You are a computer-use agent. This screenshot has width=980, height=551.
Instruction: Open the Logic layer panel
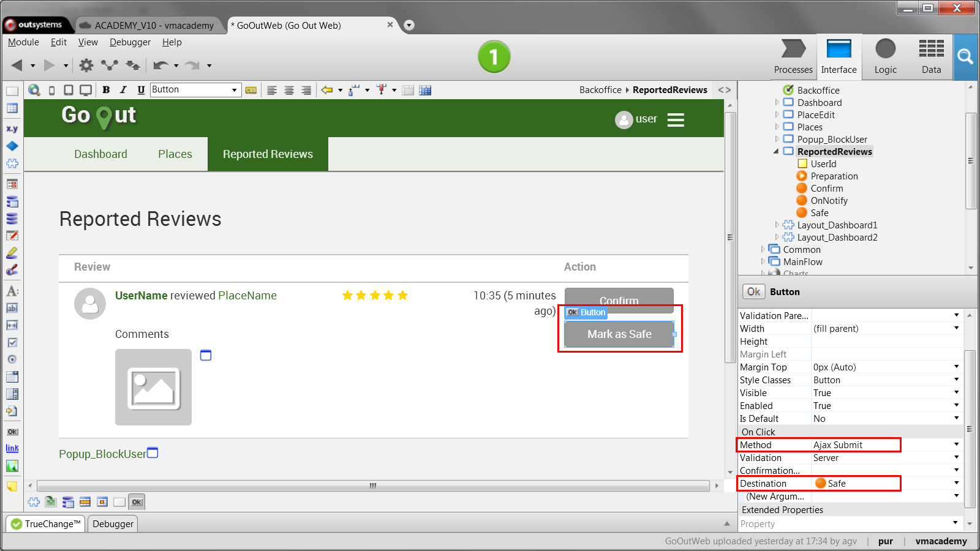(x=885, y=56)
